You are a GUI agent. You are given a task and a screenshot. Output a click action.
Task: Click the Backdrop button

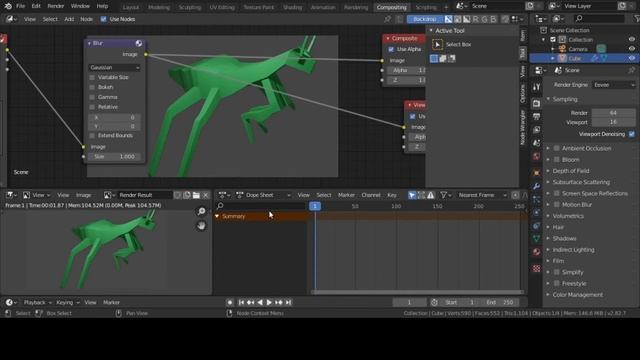click(425, 19)
